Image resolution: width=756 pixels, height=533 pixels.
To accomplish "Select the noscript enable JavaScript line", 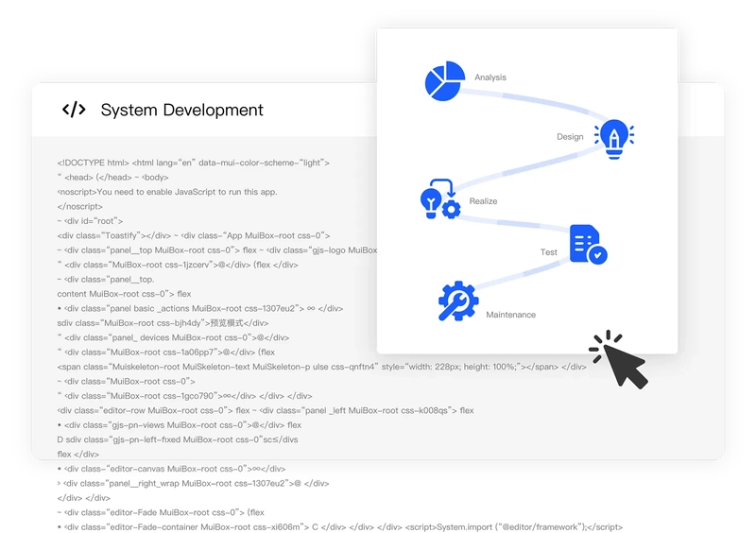I will tap(167, 192).
